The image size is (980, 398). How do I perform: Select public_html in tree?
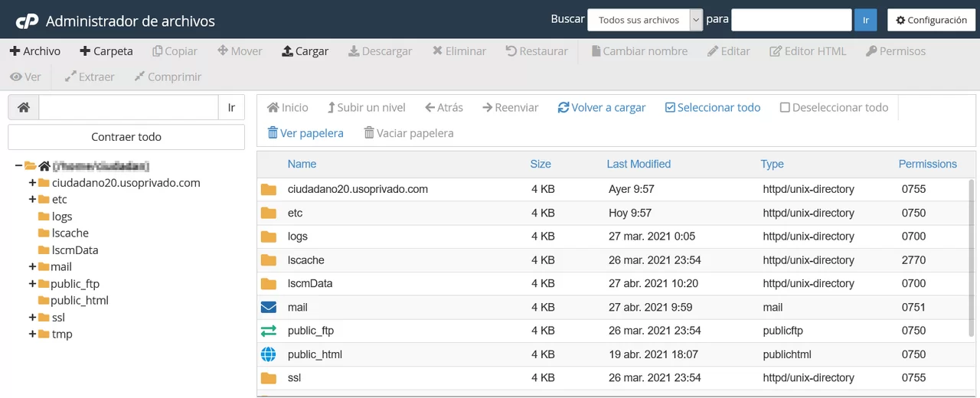point(80,301)
